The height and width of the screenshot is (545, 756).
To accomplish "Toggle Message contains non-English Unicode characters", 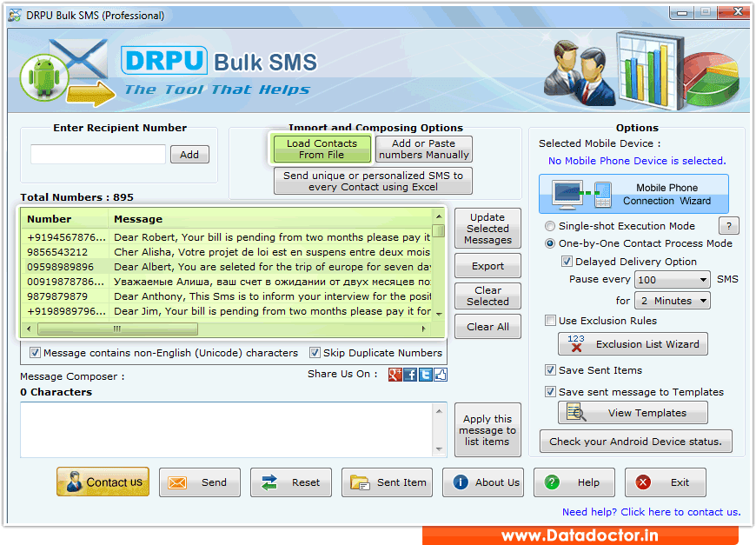I will tap(35, 353).
